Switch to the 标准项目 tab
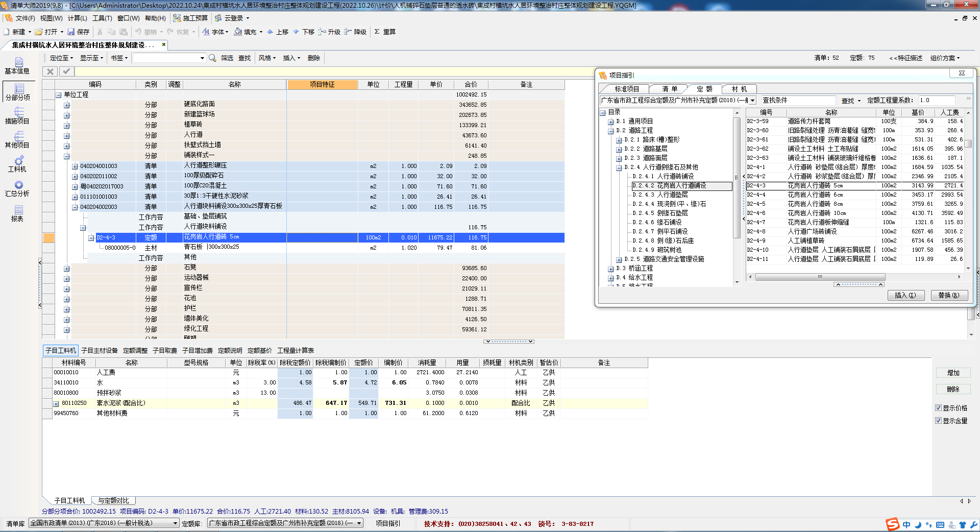980x532 pixels. pos(627,89)
